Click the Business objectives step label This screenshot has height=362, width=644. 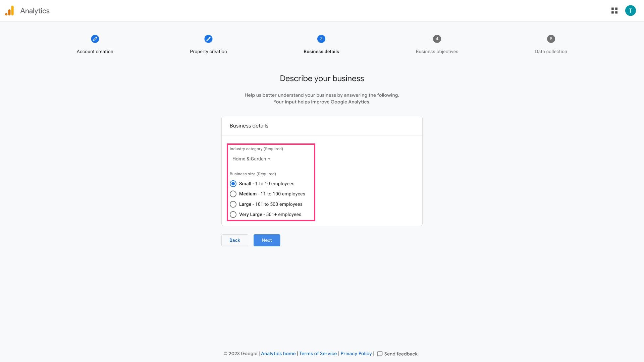437,52
